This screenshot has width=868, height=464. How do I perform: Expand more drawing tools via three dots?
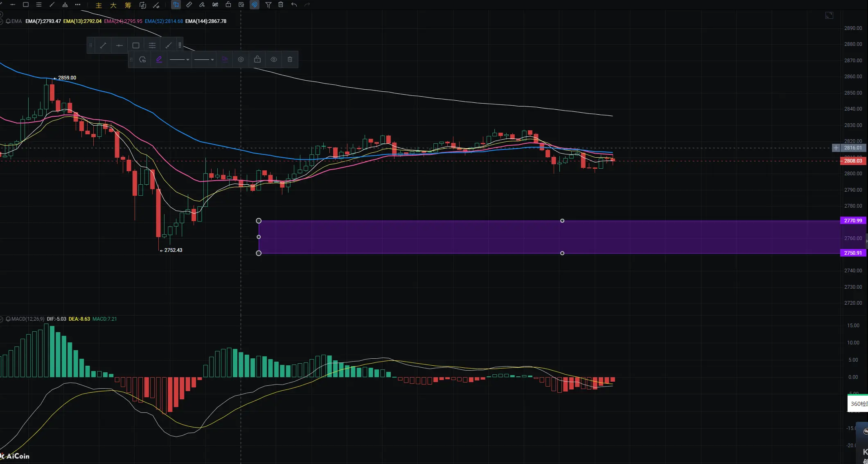[78, 5]
